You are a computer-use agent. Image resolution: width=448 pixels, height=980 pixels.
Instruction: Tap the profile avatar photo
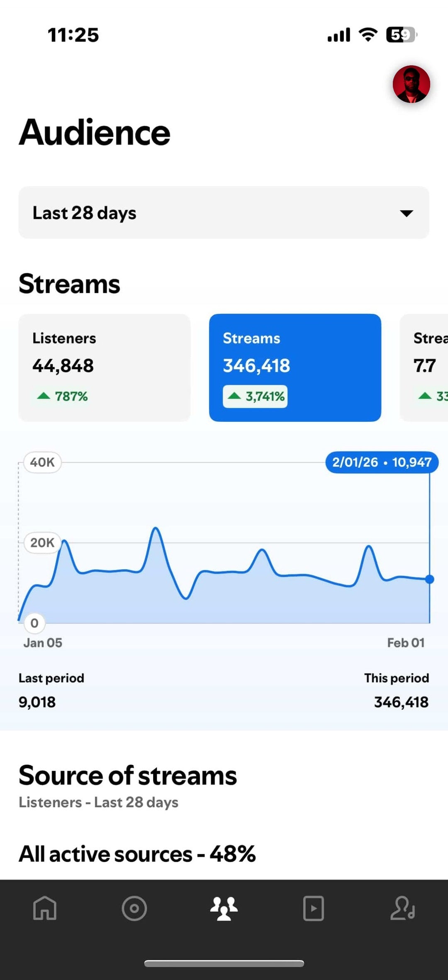click(x=411, y=84)
